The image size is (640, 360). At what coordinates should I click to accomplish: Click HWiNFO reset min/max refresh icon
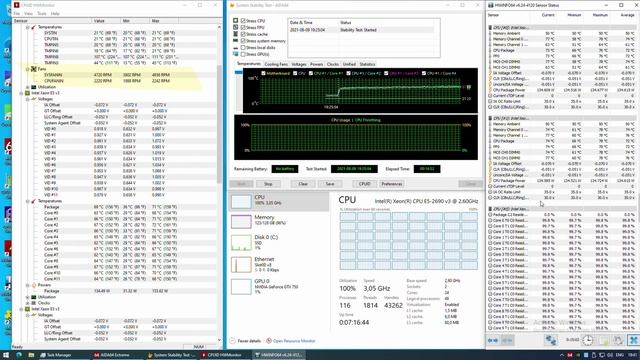[x=618, y=340]
